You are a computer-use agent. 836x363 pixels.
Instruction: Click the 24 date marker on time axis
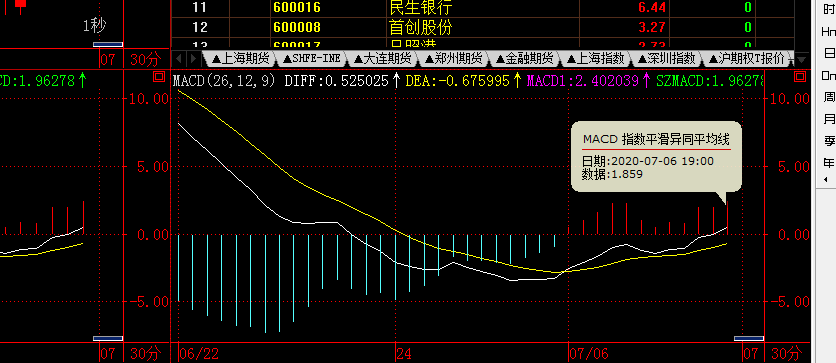pos(404,353)
